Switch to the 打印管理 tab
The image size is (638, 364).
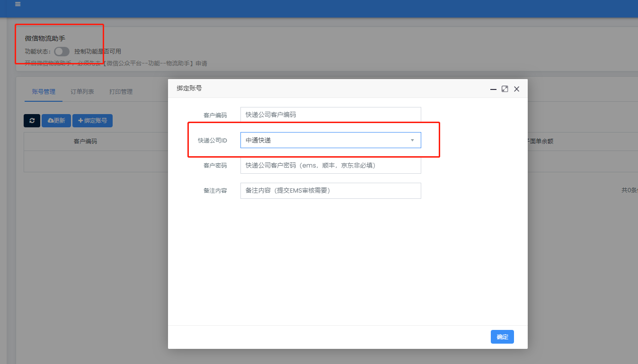coord(121,92)
